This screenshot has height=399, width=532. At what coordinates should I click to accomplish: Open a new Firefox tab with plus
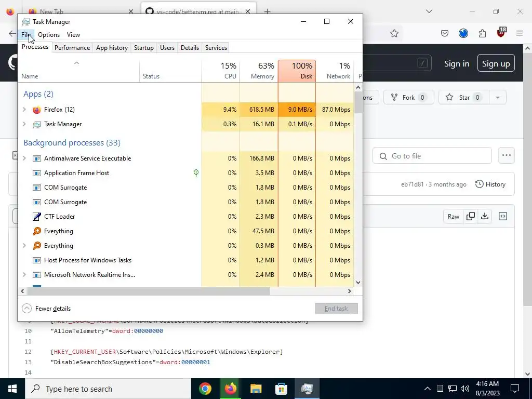[268, 11]
